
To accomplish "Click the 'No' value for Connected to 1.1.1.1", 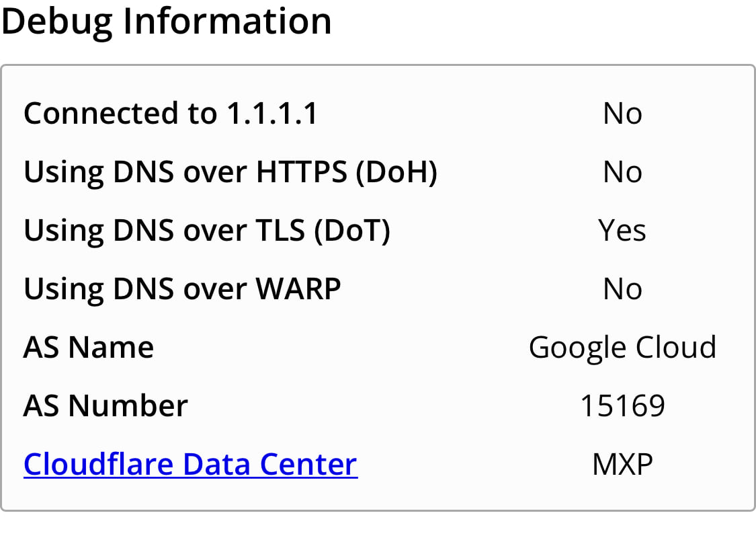I will (x=622, y=114).
